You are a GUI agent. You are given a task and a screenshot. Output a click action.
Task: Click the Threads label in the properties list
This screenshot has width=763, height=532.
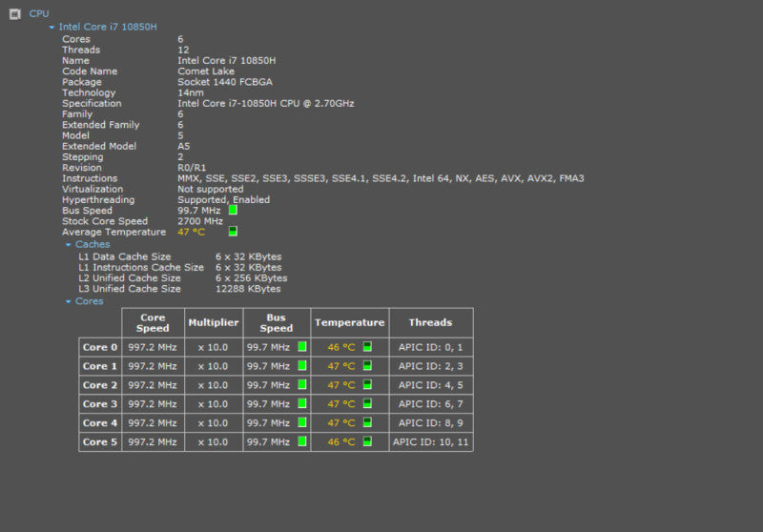pyautogui.click(x=81, y=50)
